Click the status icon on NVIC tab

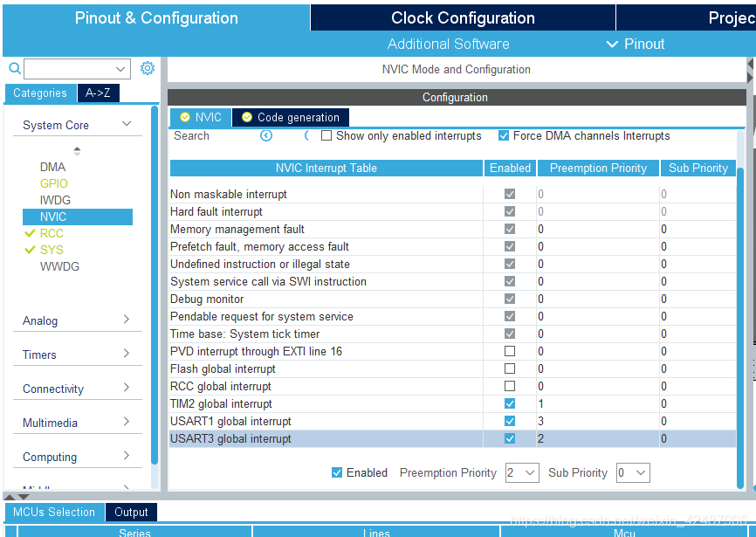coord(184,117)
